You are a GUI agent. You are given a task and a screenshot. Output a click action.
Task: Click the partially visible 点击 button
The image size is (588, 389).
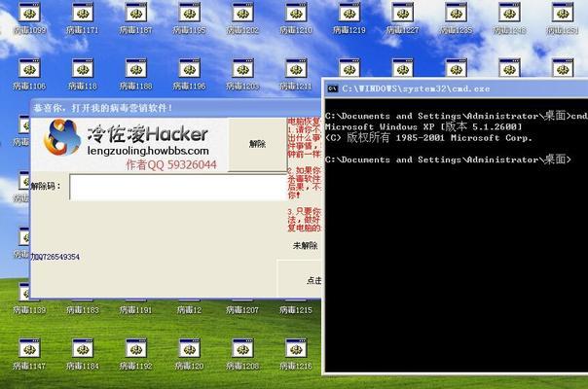[300, 279]
